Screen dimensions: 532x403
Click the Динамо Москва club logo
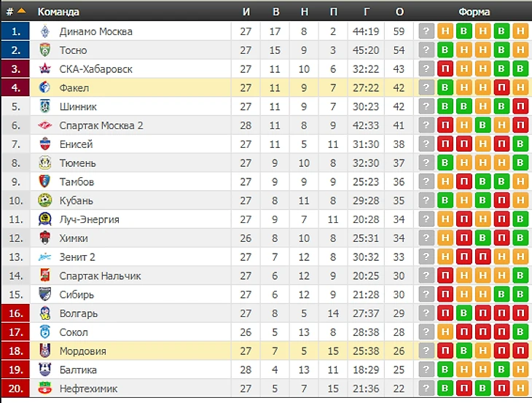(45, 31)
